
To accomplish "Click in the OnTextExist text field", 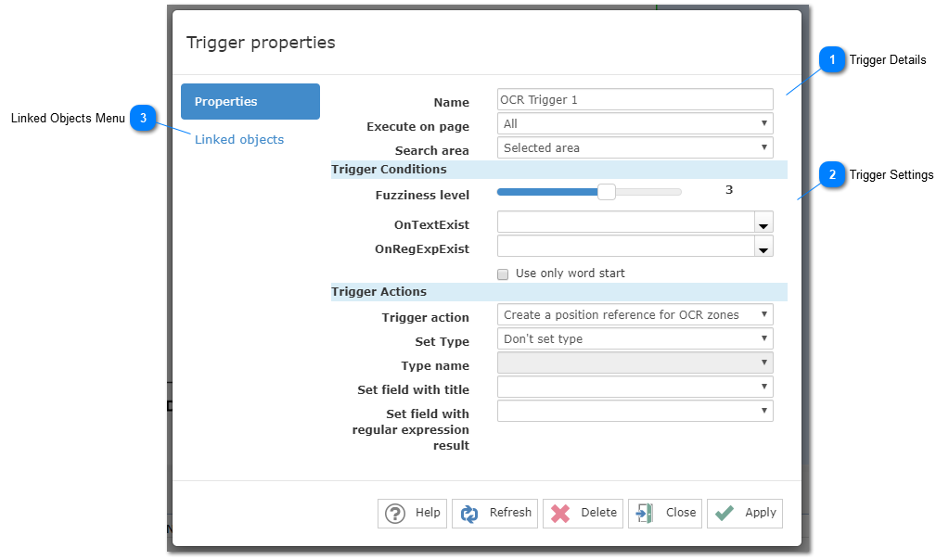I will tap(626, 223).
